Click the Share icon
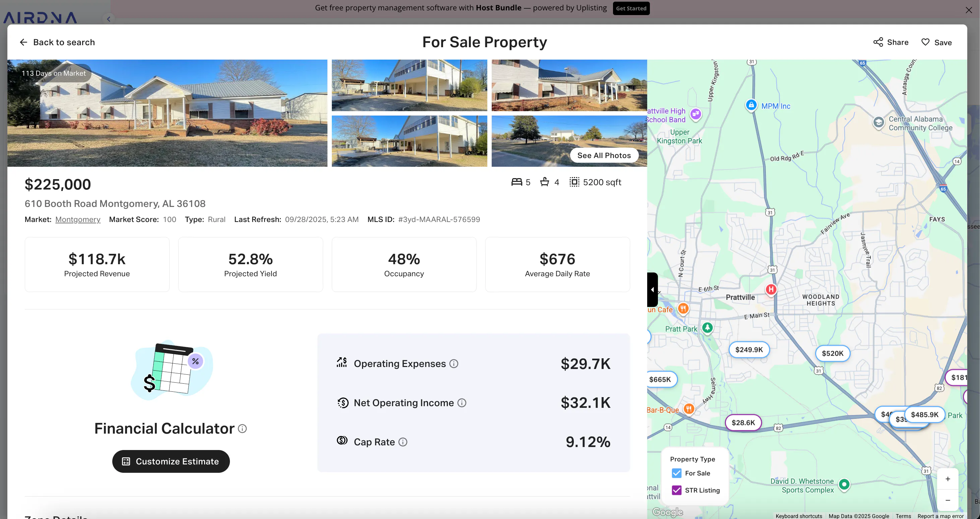980x519 pixels. pos(878,42)
